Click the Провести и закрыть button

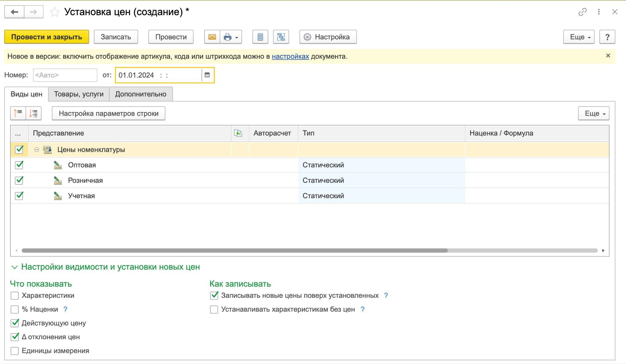pos(47,37)
